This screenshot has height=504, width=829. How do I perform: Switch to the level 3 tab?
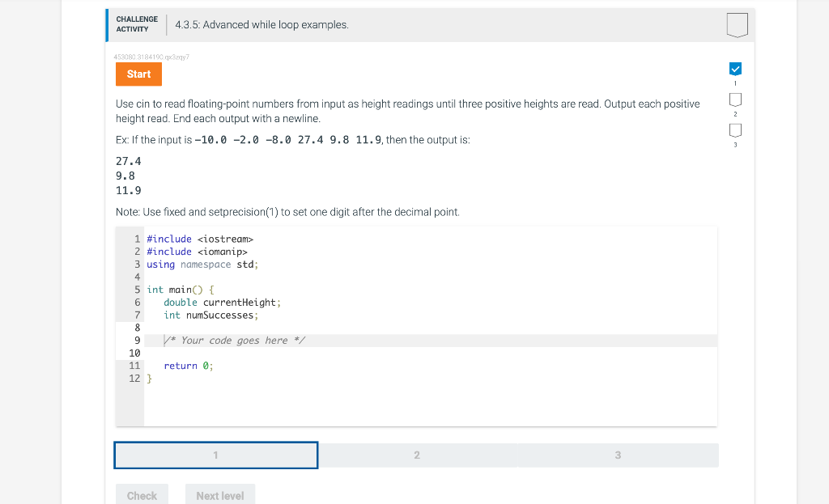pos(618,455)
